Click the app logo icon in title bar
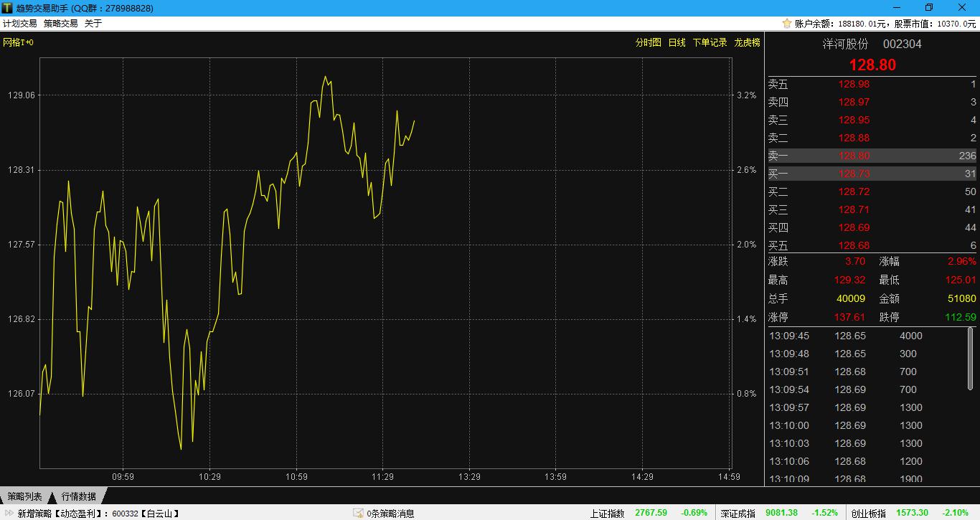Image resolution: width=980 pixels, height=520 pixels. pyautogui.click(x=7, y=8)
